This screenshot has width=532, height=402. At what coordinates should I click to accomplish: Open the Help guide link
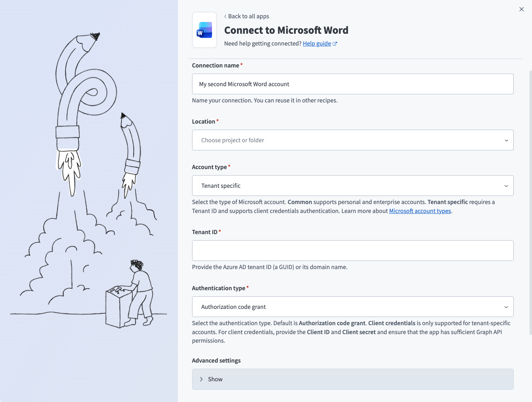317,43
